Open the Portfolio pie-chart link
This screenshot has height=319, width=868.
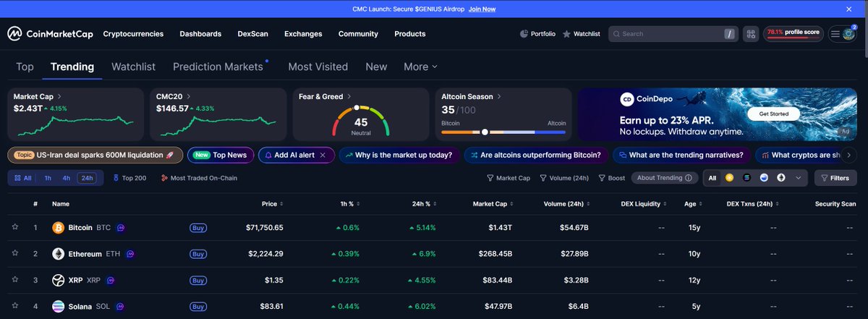[537, 34]
